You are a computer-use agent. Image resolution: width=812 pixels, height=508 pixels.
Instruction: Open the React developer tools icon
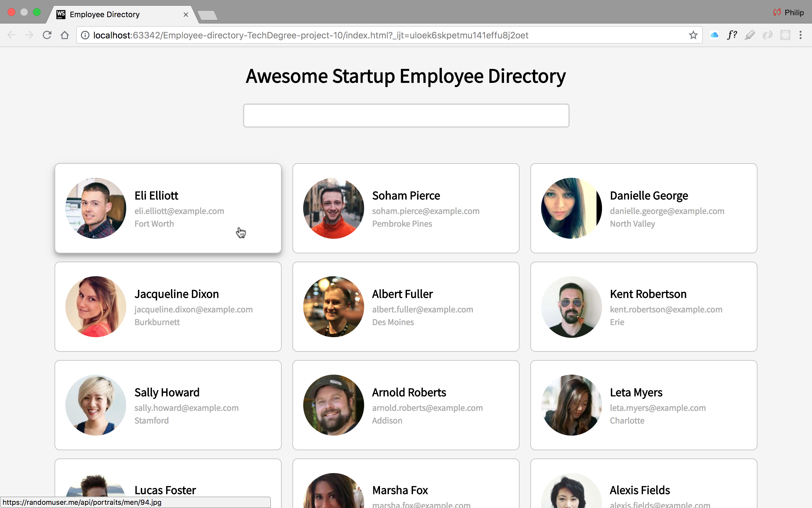click(785, 35)
